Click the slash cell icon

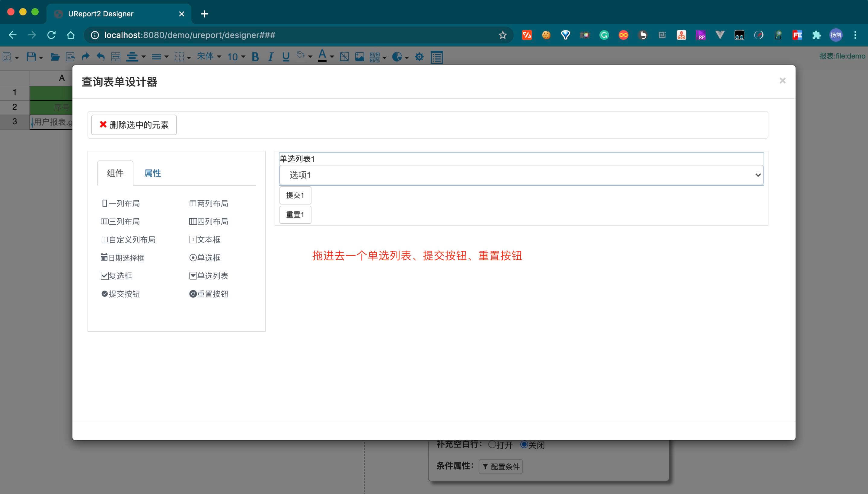[x=344, y=57]
